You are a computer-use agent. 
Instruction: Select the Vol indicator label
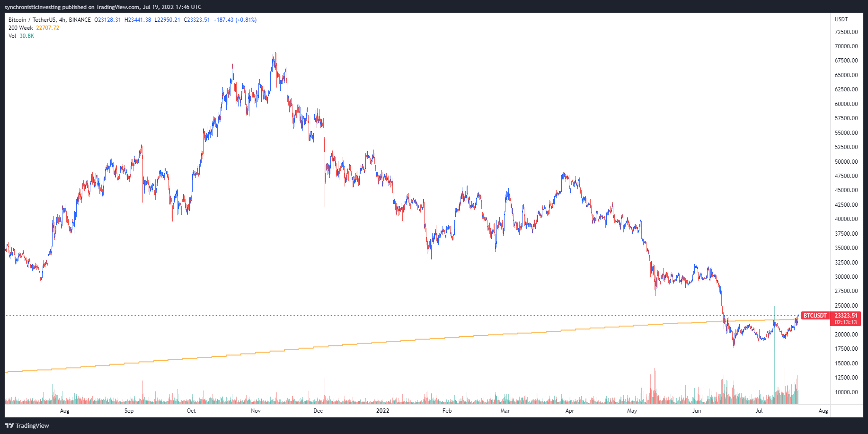point(12,36)
